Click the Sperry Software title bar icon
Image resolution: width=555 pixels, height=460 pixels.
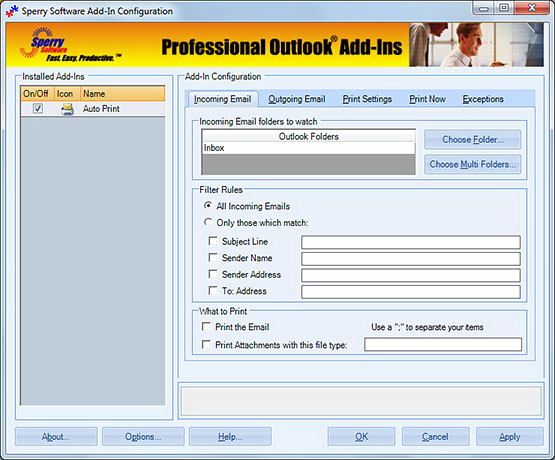tap(11, 11)
